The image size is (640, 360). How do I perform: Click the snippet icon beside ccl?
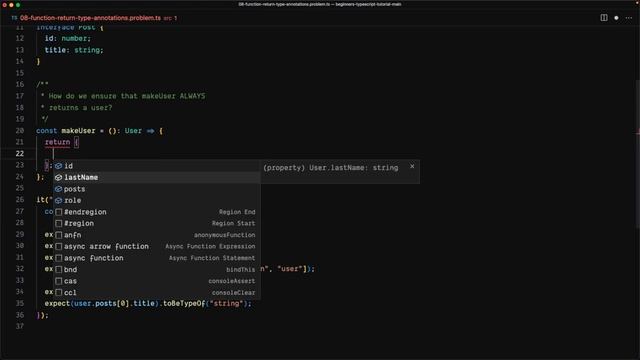pos(59,292)
